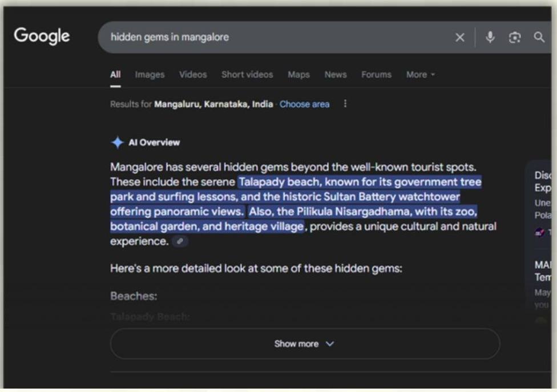Open three-dot options beside Choose area
Screen dimensions: 557x392
pos(345,104)
